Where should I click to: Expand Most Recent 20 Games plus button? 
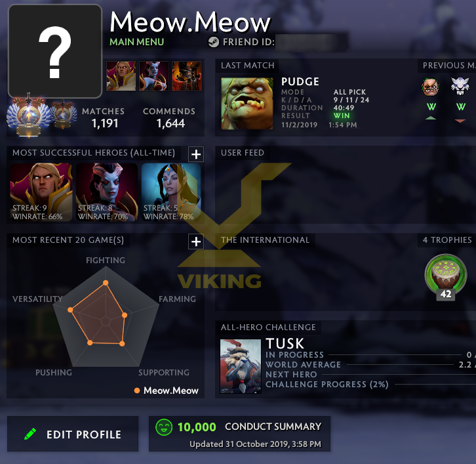pyautogui.click(x=196, y=242)
